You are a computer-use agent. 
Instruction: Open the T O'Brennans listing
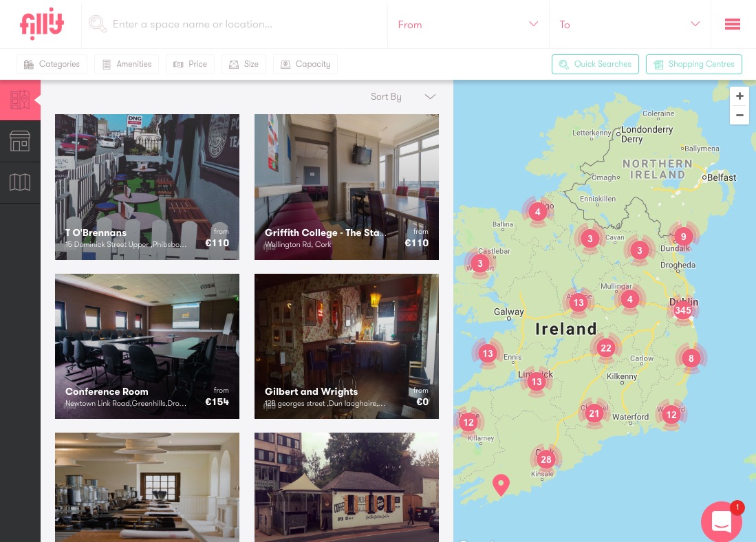point(147,187)
